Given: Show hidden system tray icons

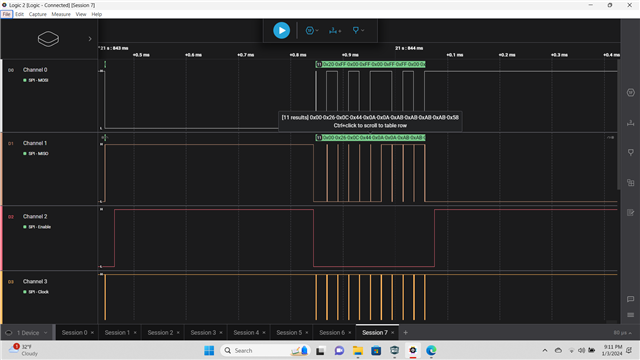Looking at the screenshot, I should tap(545, 351).
